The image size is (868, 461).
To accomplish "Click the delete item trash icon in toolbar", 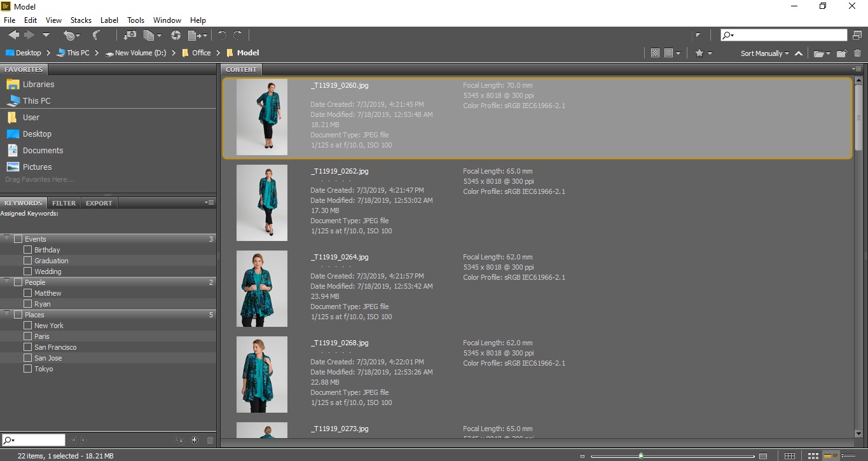I will [x=857, y=53].
